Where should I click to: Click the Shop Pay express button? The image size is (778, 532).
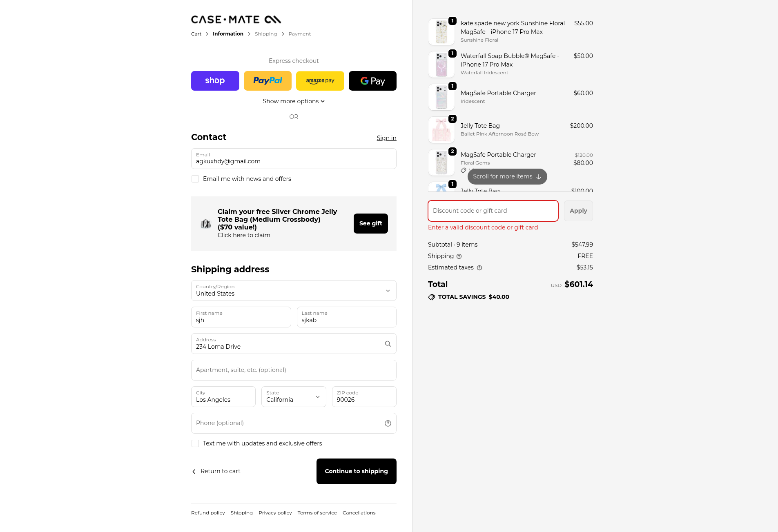tap(215, 81)
